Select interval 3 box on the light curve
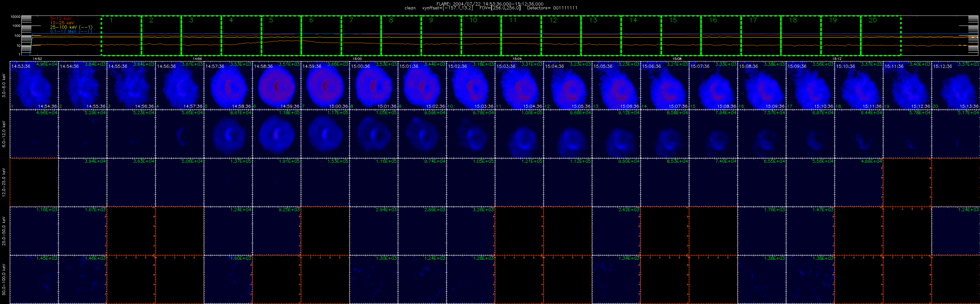Screen dimensions: 980x304 coord(201,36)
